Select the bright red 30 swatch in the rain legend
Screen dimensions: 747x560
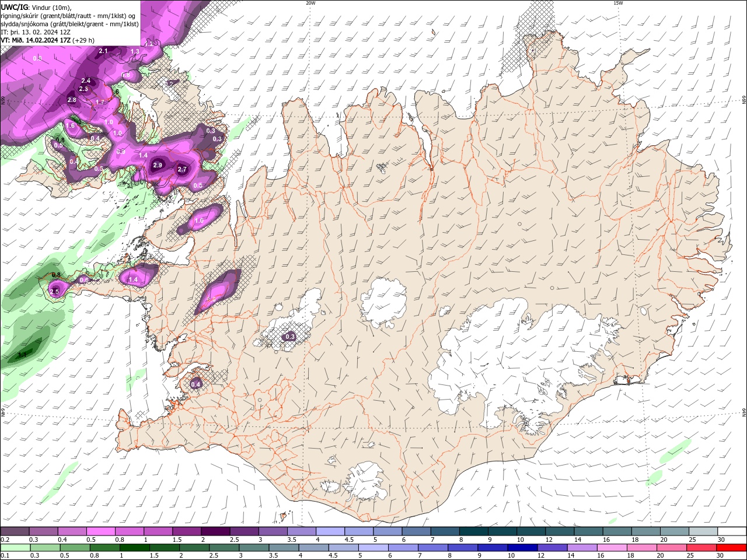point(731,548)
